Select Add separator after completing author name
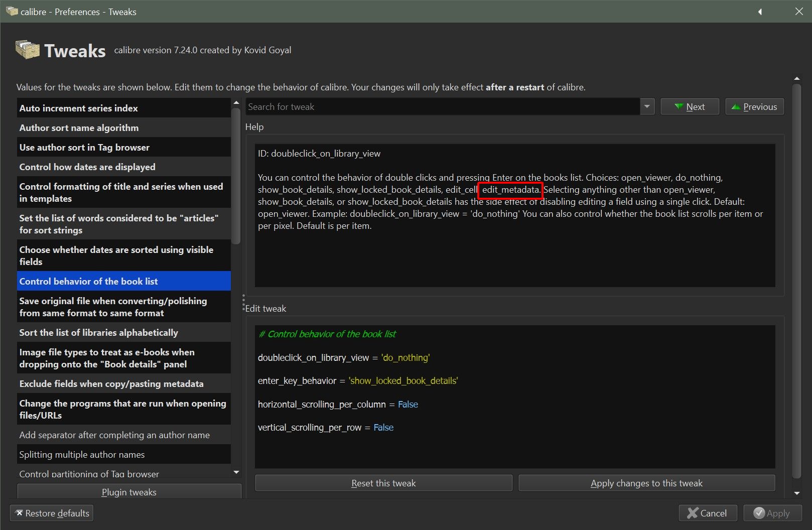The width and height of the screenshot is (812, 530). tap(124, 435)
